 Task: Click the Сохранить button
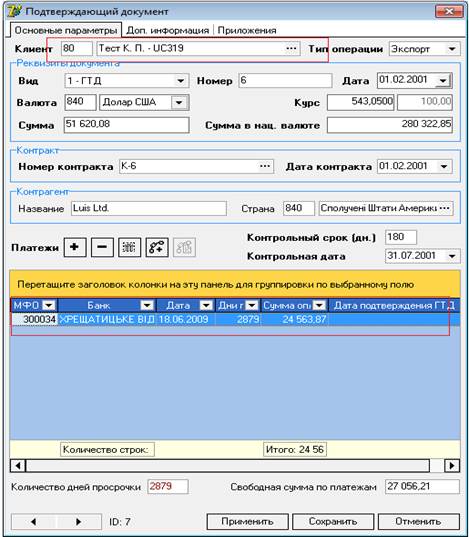pyautogui.click(x=333, y=522)
